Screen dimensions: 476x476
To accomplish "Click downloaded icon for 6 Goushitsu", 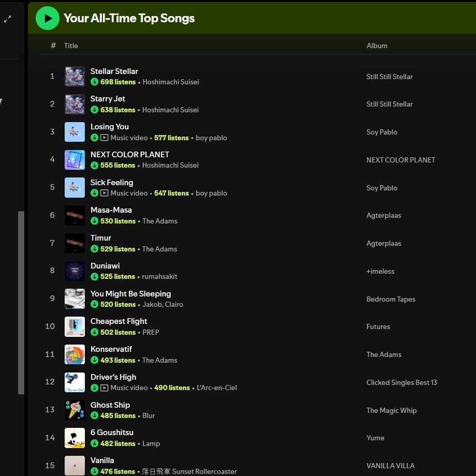I will [x=94, y=443].
